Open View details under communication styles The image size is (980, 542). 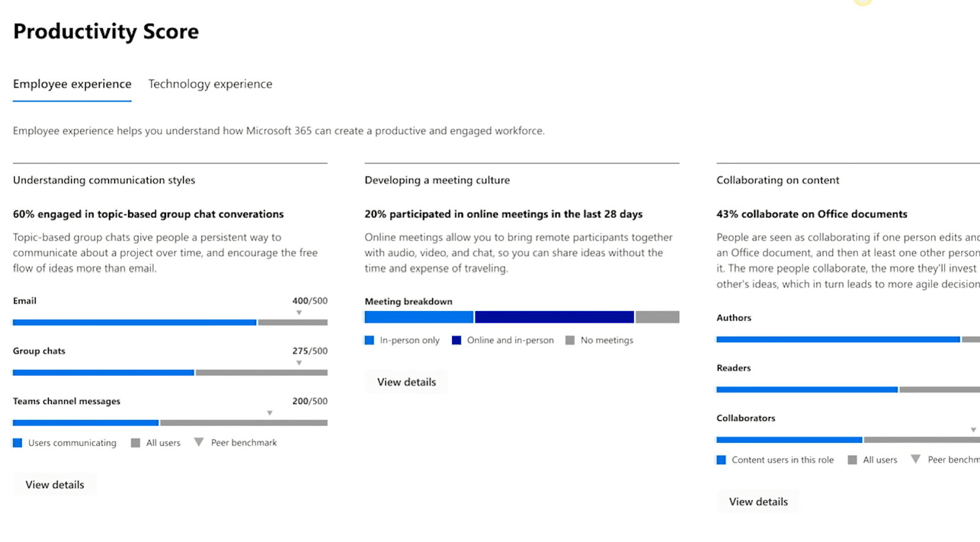tap(55, 484)
